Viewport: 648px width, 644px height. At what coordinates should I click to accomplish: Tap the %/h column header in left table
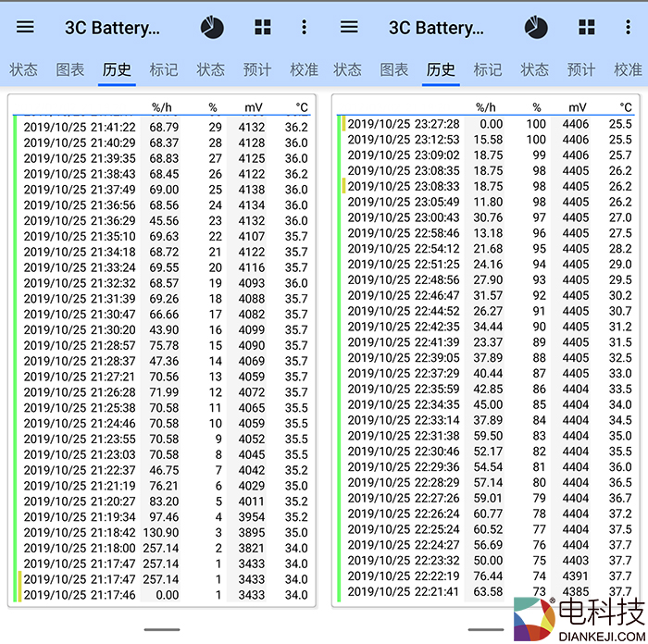point(162,107)
